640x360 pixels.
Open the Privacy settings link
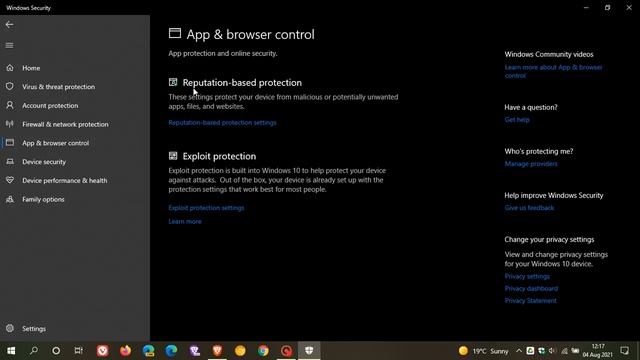tap(527, 276)
